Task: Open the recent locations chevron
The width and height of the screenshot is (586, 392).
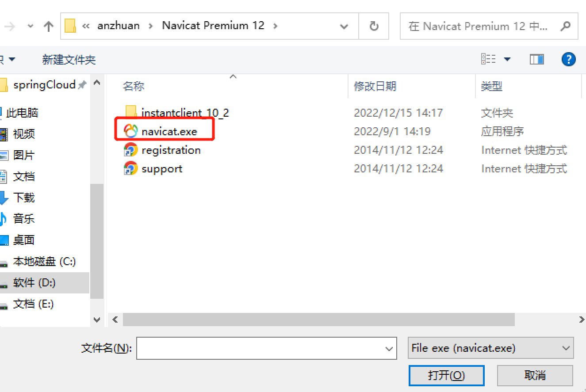Action: tap(31, 27)
